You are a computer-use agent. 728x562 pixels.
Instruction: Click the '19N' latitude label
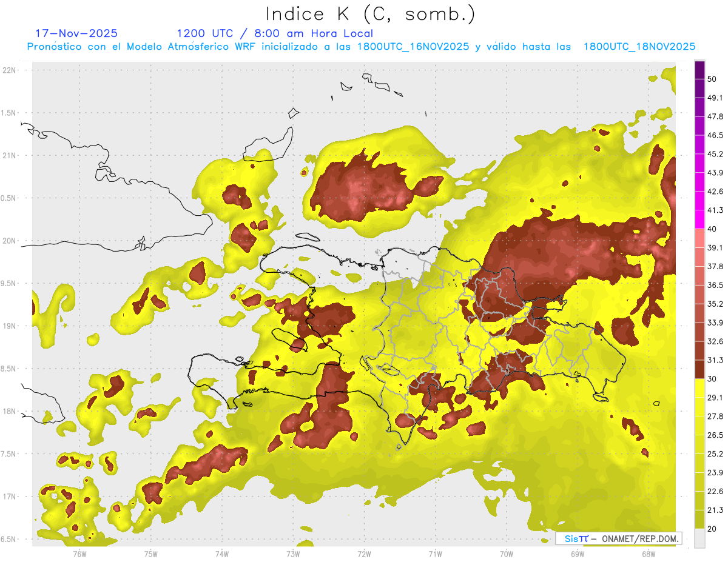coord(9,326)
